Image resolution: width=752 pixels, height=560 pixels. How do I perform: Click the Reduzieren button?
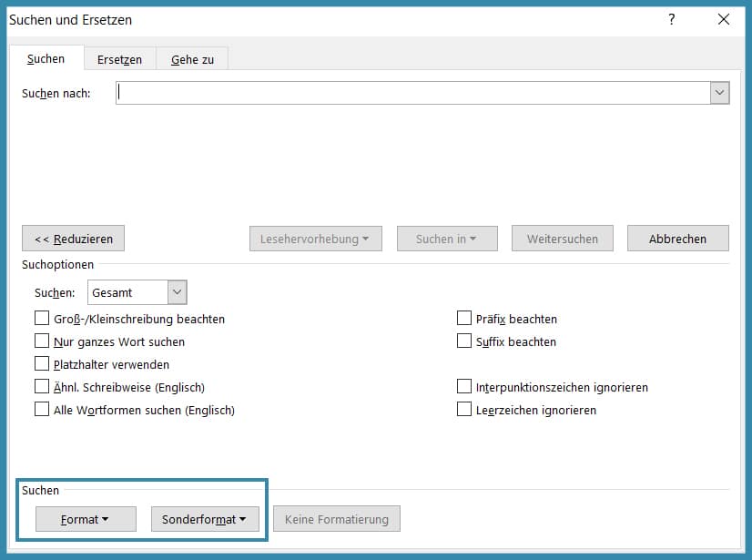(73, 239)
